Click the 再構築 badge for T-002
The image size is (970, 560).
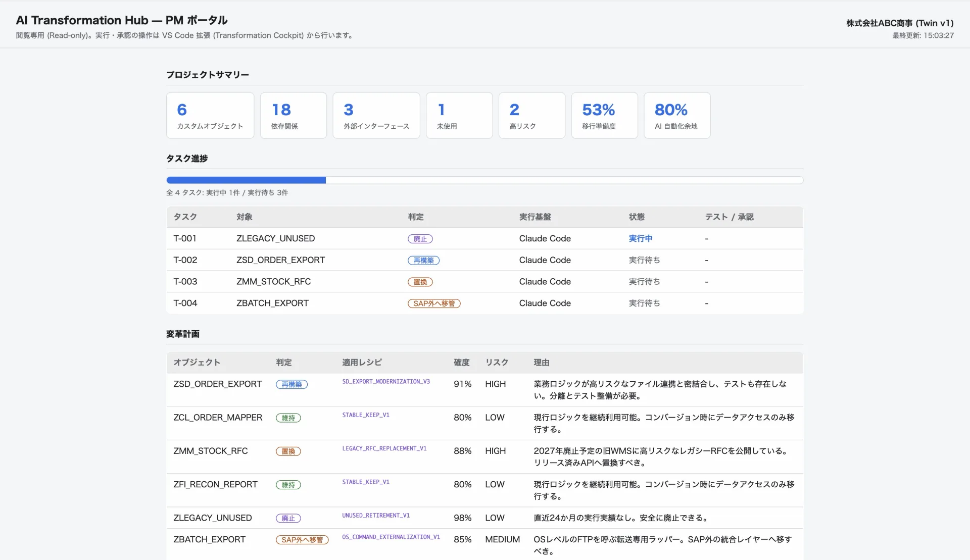point(423,261)
